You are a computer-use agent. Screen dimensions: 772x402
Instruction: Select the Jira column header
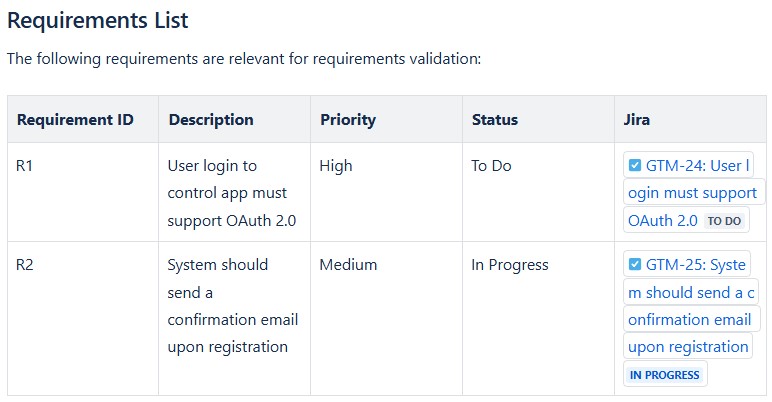[637, 120]
